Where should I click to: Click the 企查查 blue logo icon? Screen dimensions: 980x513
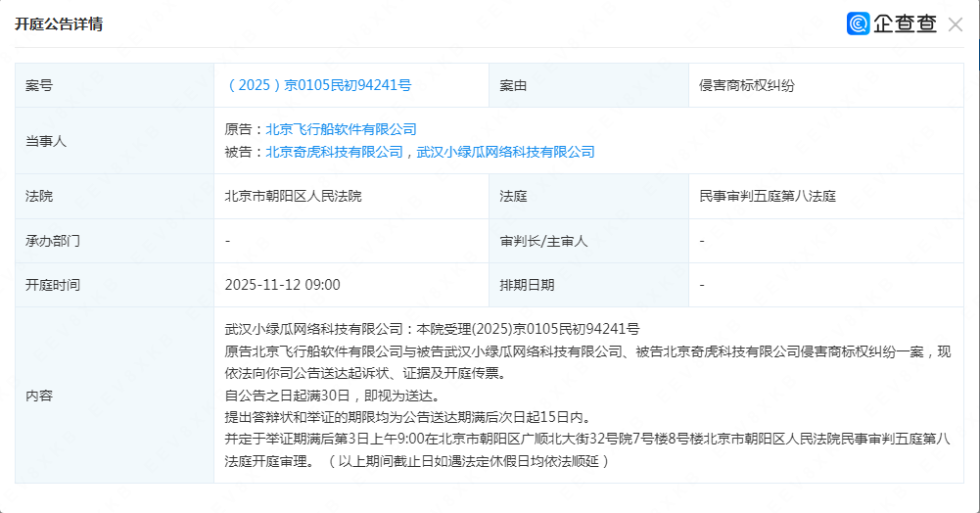(x=859, y=24)
